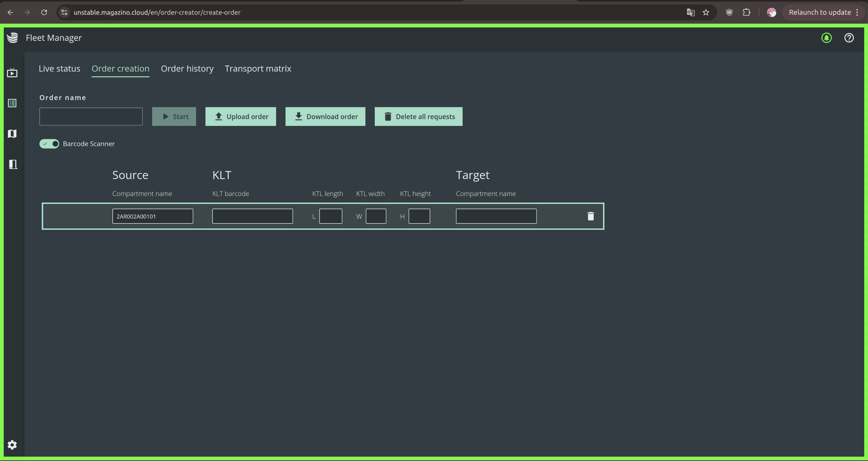Click the KTL width W field

tap(376, 216)
